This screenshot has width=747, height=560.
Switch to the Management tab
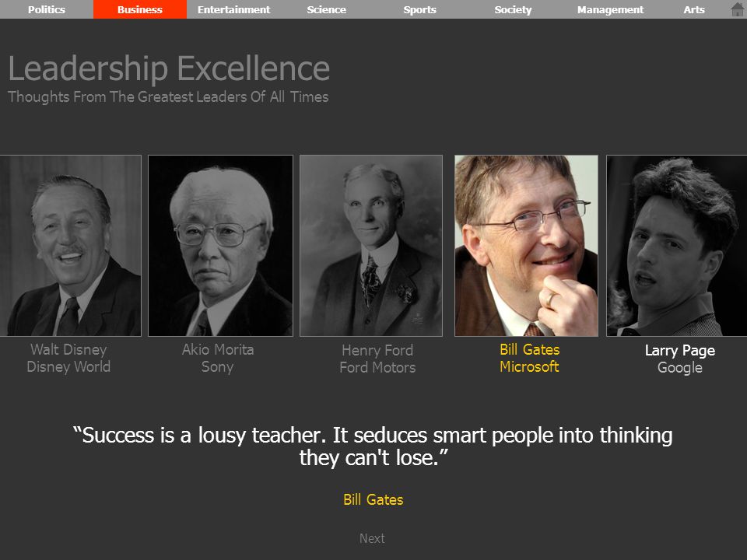click(610, 9)
